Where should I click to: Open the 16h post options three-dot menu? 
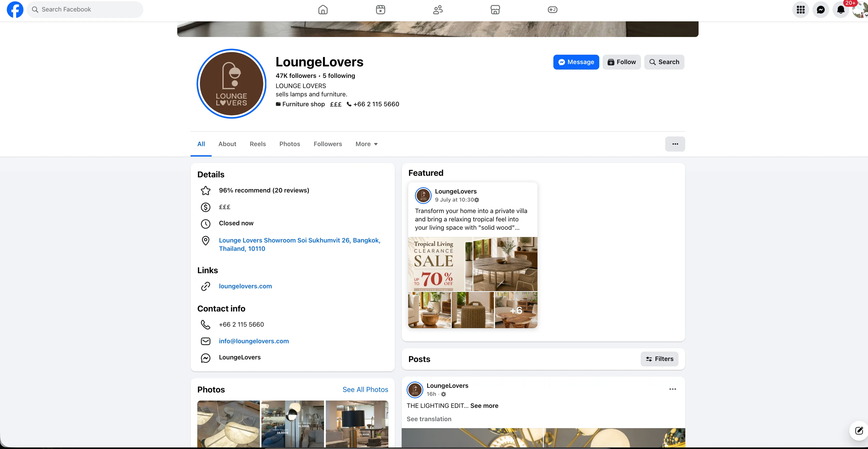(x=673, y=389)
